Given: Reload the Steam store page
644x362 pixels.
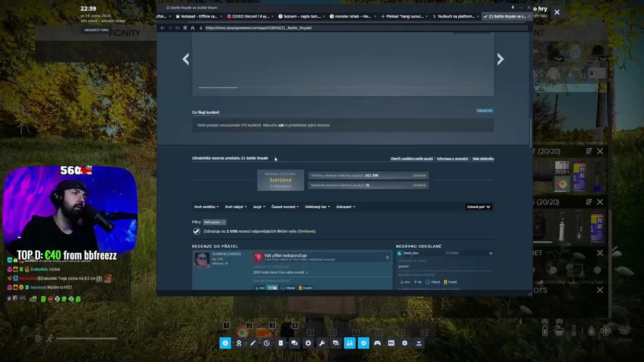Looking at the screenshot, I should [177, 28].
